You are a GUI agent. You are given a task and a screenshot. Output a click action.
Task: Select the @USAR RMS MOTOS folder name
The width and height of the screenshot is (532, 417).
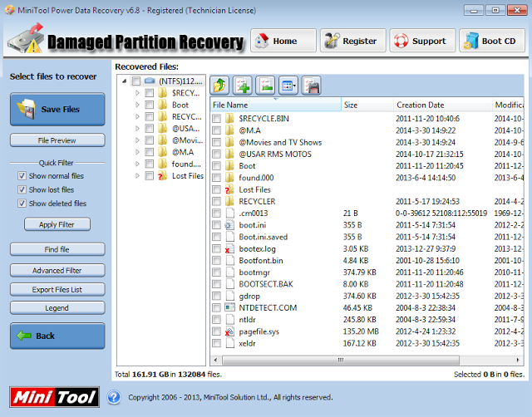pos(275,155)
